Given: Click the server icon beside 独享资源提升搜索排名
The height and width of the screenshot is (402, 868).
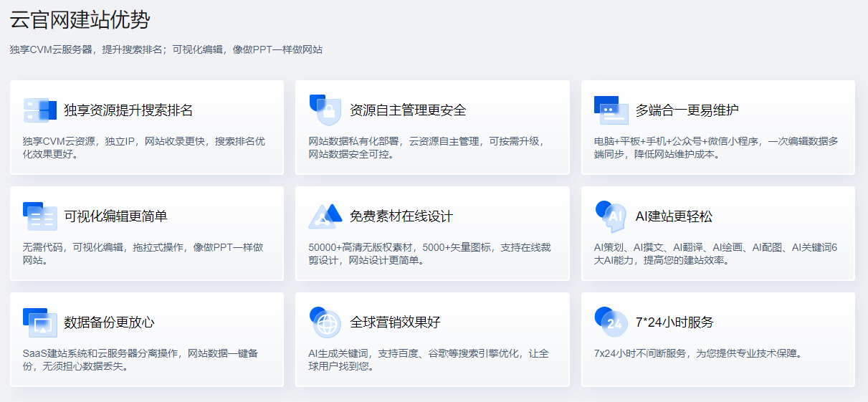Looking at the screenshot, I should click(40, 110).
